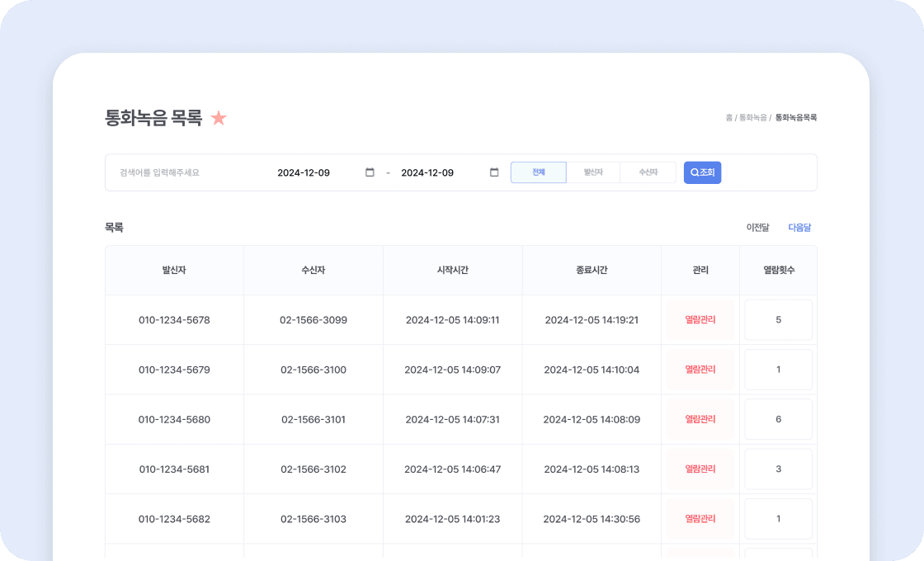Click the view count box showing 5
This screenshot has height=561, width=924.
pyautogui.click(x=778, y=320)
